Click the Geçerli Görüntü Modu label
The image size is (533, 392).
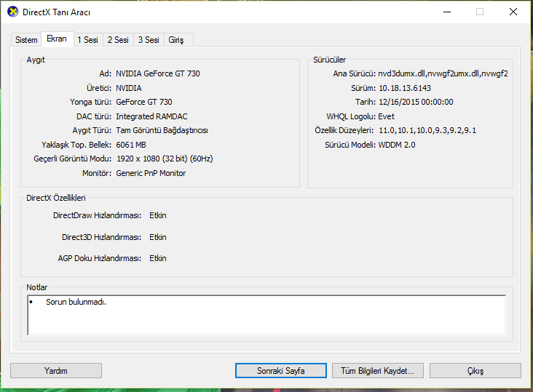click(x=72, y=159)
